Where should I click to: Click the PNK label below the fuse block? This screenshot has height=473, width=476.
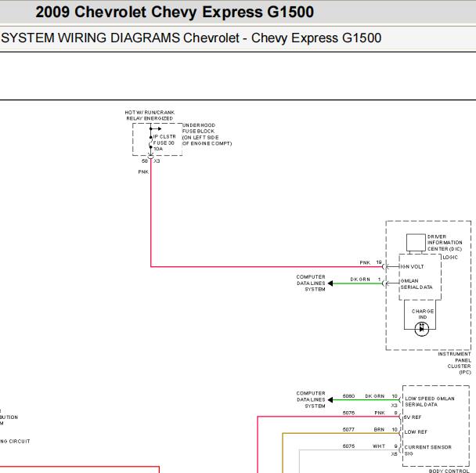coord(143,172)
